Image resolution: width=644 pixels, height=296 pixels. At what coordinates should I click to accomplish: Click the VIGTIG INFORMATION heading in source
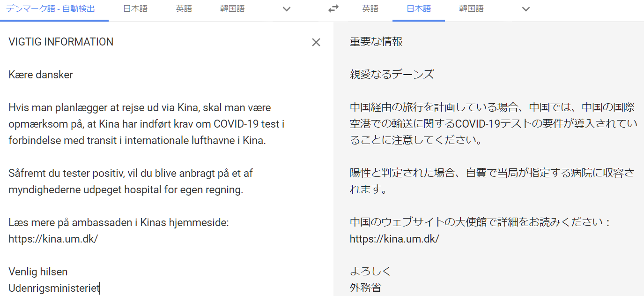pos(61,42)
